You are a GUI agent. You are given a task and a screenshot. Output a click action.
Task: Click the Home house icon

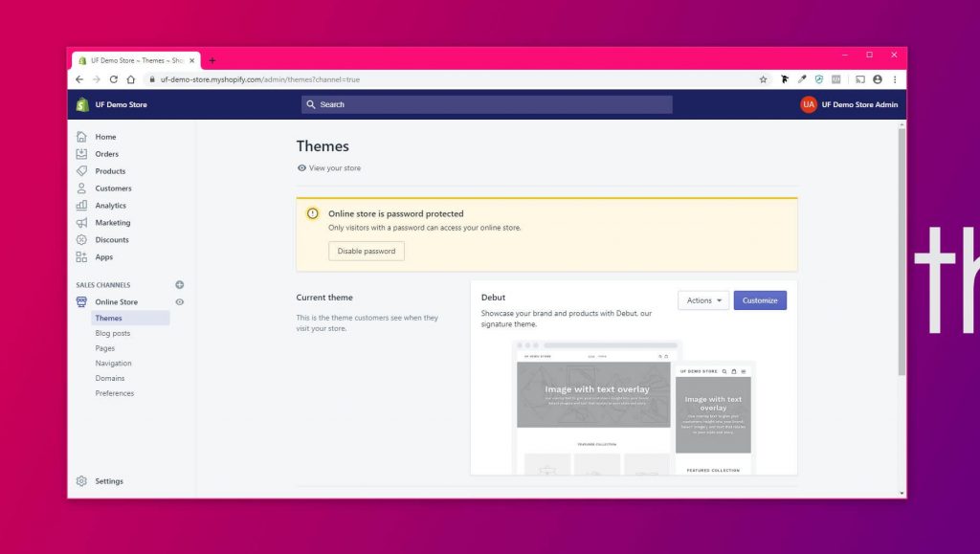point(81,137)
